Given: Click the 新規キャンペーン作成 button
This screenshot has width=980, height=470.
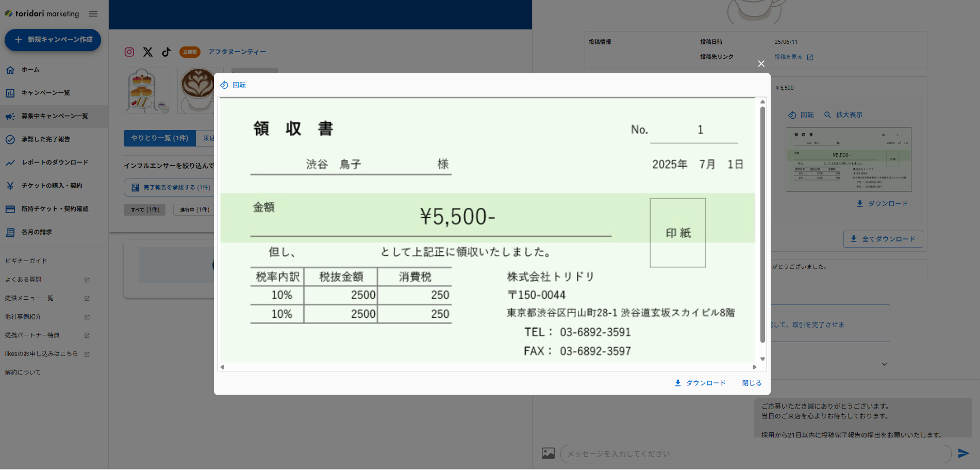Looking at the screenshot, I should click(52, 40).
